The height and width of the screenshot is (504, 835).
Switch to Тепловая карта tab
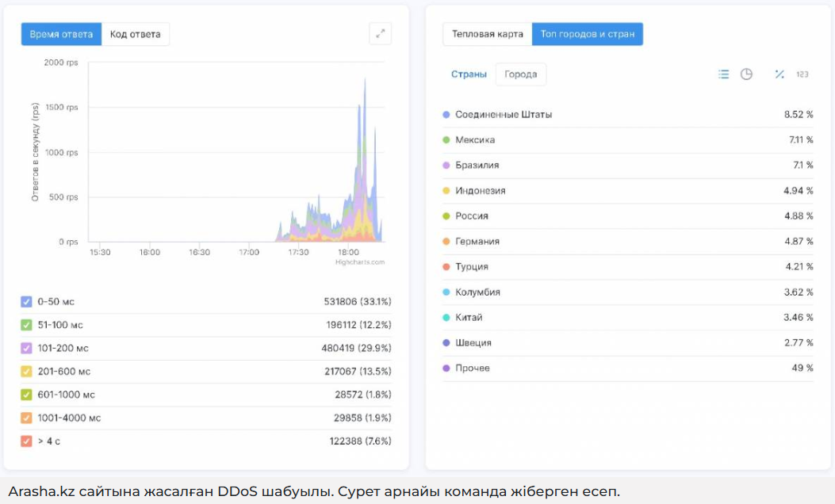[487, 34]
